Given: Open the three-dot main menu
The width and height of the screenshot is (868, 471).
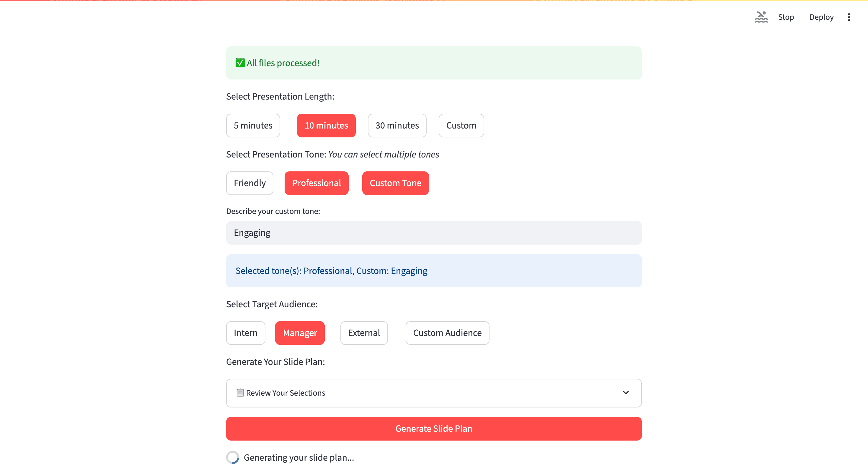Looking at the screenshot, I should (x=849, y=17).
